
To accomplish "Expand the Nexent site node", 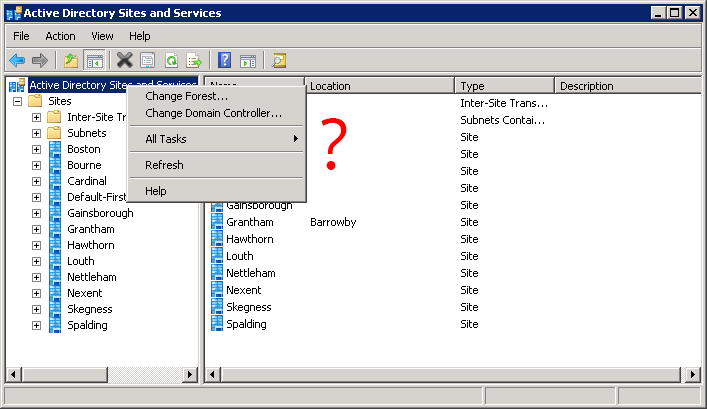I will pos(37,294).
